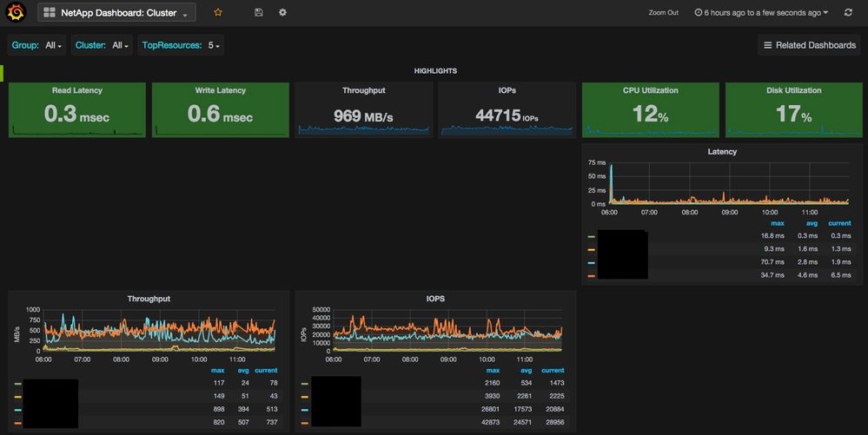
Task: Click the Related Dashboards hamburger icon
Action: [767, 45]
